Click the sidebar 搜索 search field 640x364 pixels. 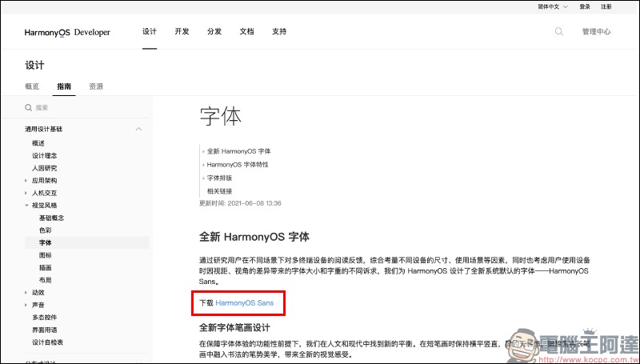[x=87, y=108]
